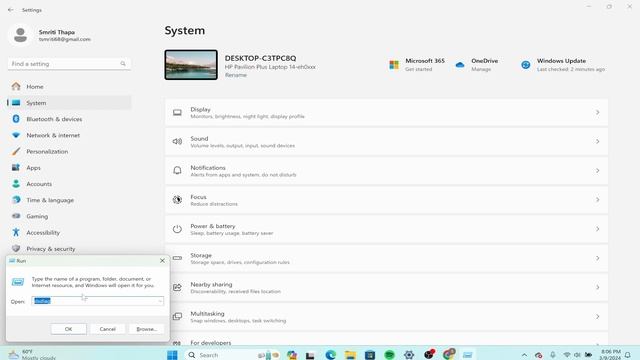Click the desktop wallpaper thumbnail
This screenshot has height=360, width=640.
click(x=191, y=65)
